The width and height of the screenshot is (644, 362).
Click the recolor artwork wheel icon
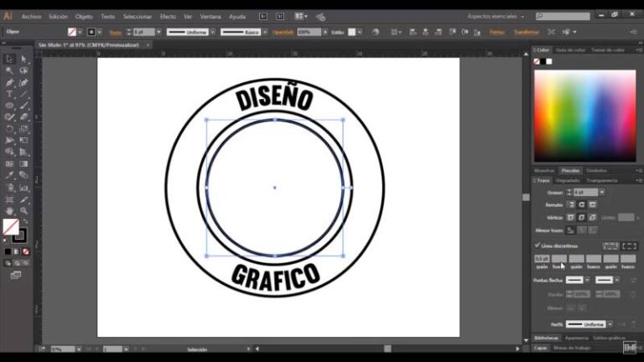click(x=376, y=32)
